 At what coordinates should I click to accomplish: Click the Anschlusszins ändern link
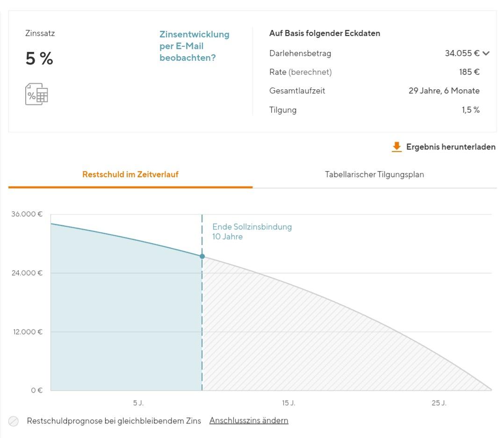(249, 421)
